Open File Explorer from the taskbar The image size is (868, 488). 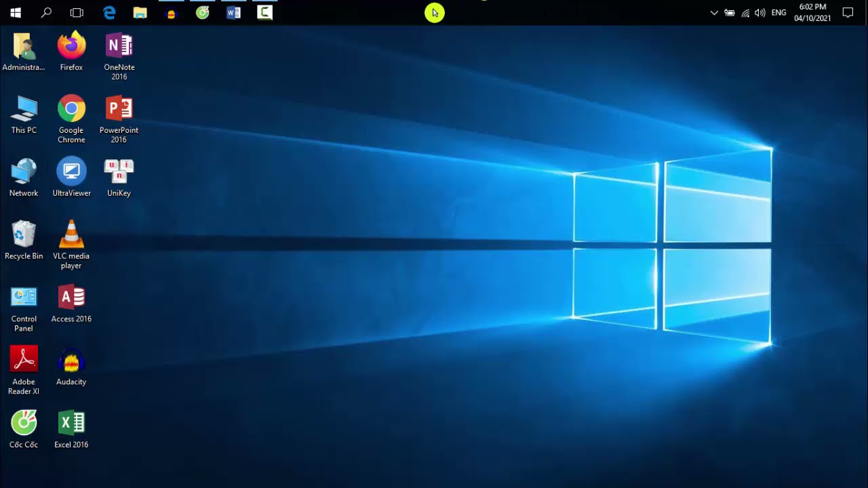(x=140, y=12)
